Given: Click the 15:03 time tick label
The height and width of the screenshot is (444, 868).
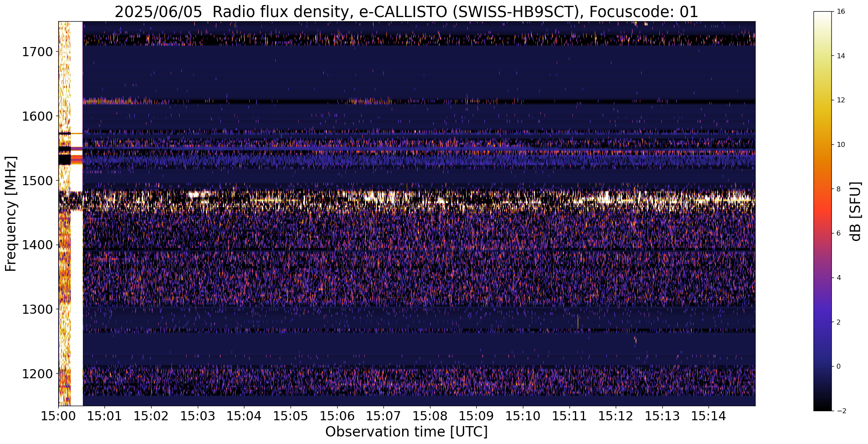Looking at the screenshot, I should point(198,416).
